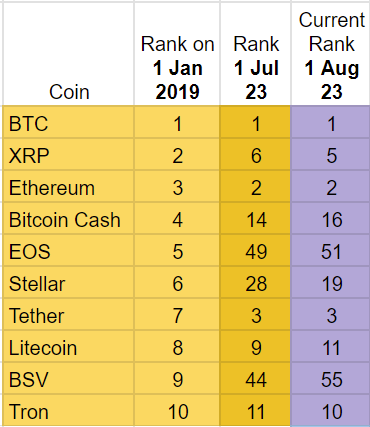The image size is (370, 427).
Task: Select the Ethereum cell
Action: click(69, 186)
